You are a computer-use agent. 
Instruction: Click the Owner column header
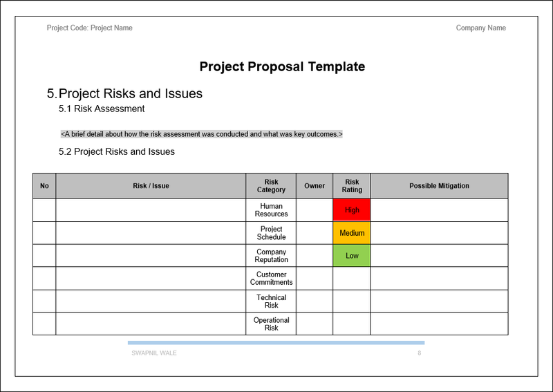(x=315, y=186)
